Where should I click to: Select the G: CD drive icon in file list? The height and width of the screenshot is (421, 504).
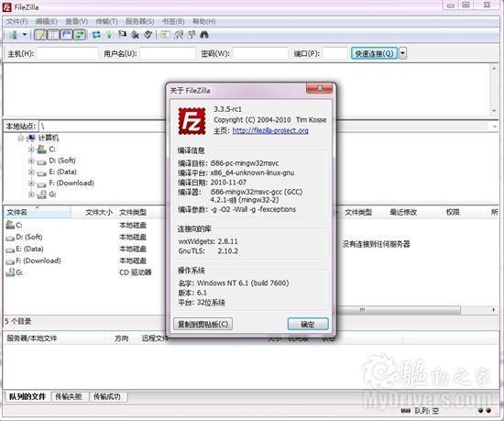10,272
